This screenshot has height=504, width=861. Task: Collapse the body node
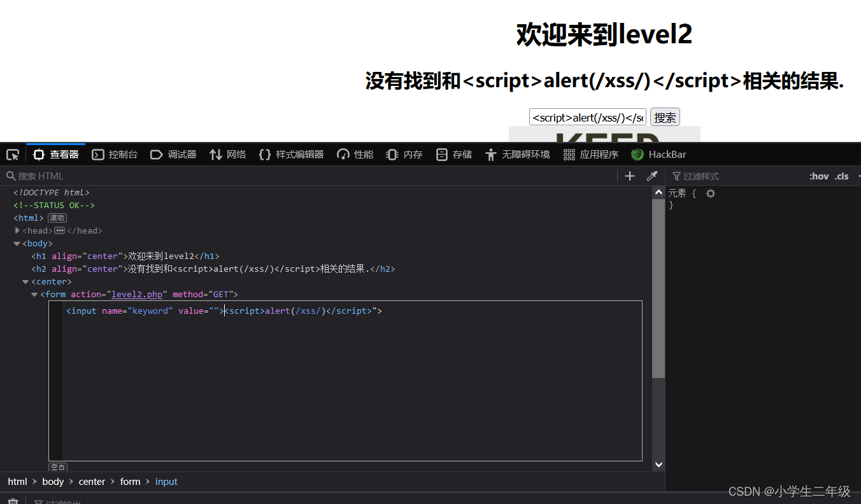tap(17, 243)
